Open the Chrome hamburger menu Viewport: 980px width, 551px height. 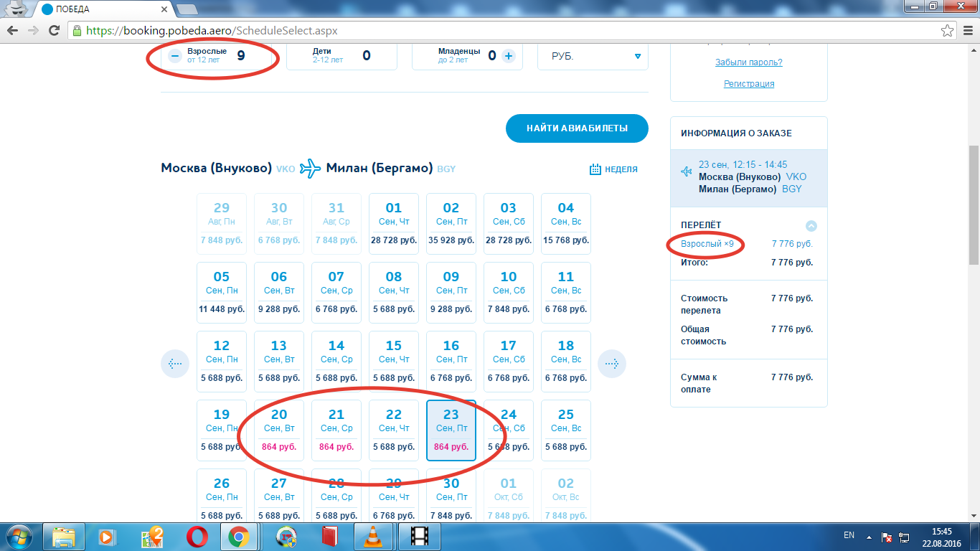pyautogui.click(x=966, y=31)
